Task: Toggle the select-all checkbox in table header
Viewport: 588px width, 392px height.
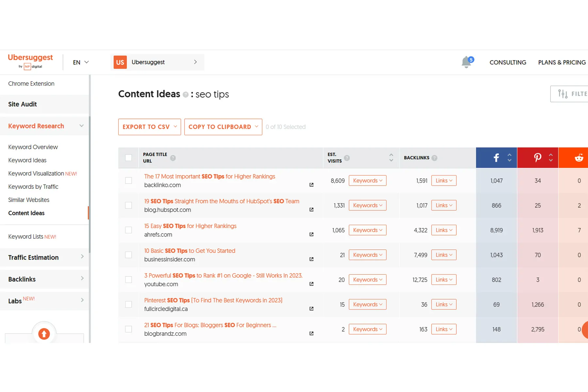Action: coord(129,158)
